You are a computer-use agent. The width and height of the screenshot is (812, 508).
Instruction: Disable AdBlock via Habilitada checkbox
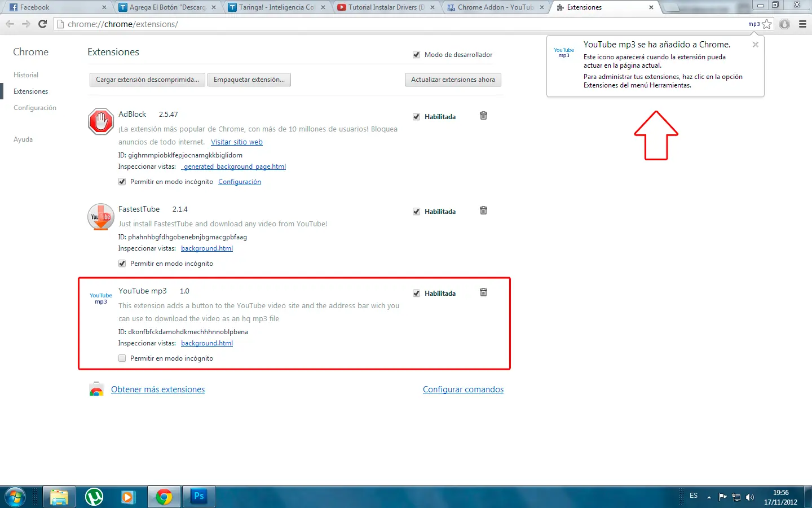(416, 117)
